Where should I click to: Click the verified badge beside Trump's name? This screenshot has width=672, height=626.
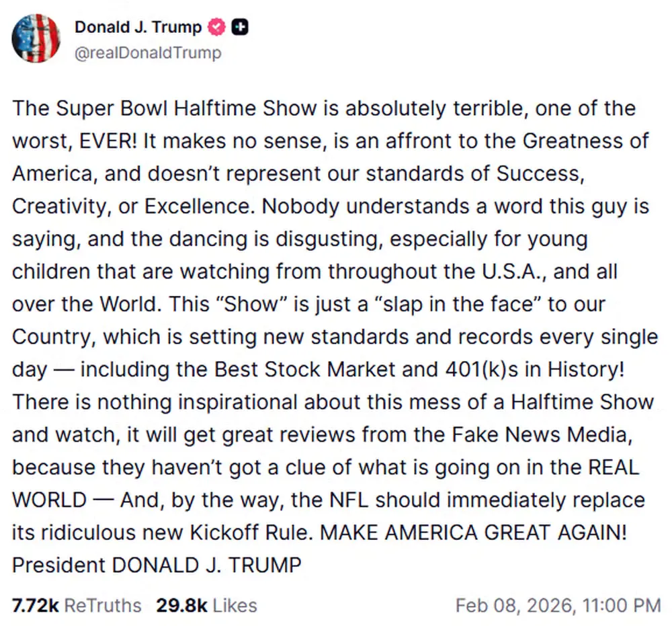[x=216, y=27]
